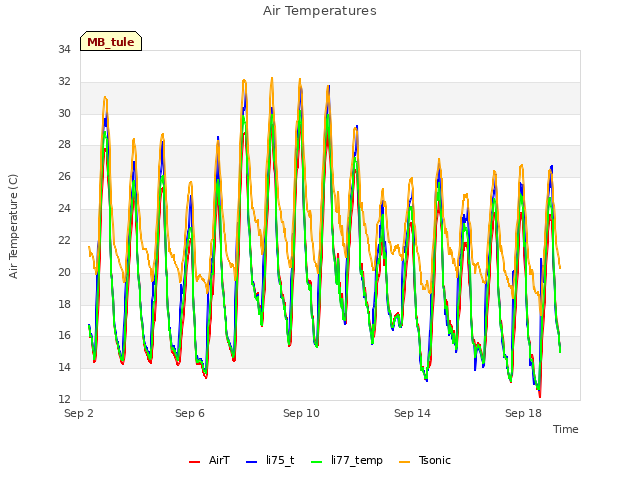Click the Time axis label
Screen dimensions: 640x480
pos(566,429)
